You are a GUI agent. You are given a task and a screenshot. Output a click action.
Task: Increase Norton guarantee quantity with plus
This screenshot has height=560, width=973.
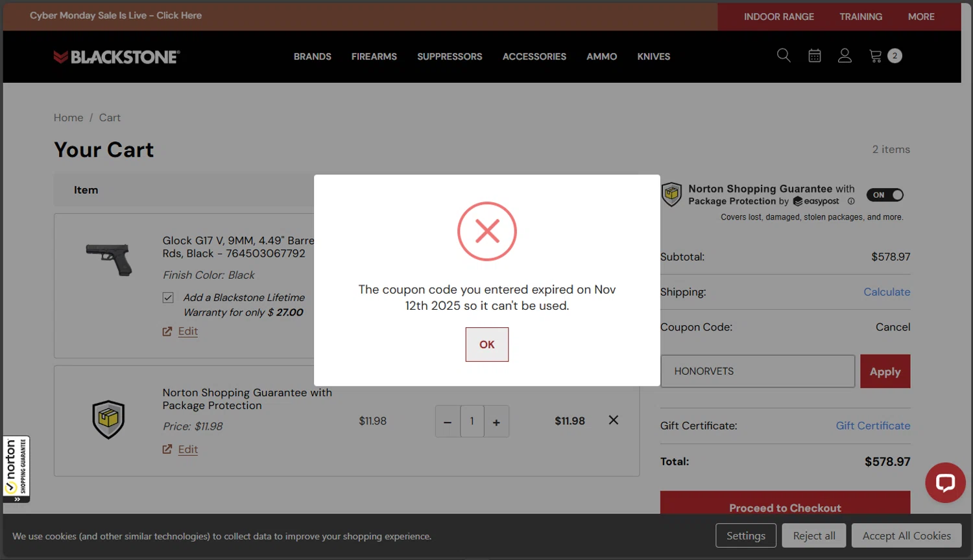click(496, 421)
